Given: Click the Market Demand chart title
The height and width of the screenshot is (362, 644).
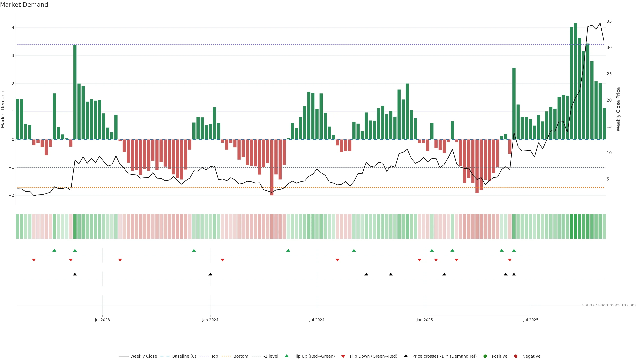Looking at the screenshot, I should coord(24,5).
